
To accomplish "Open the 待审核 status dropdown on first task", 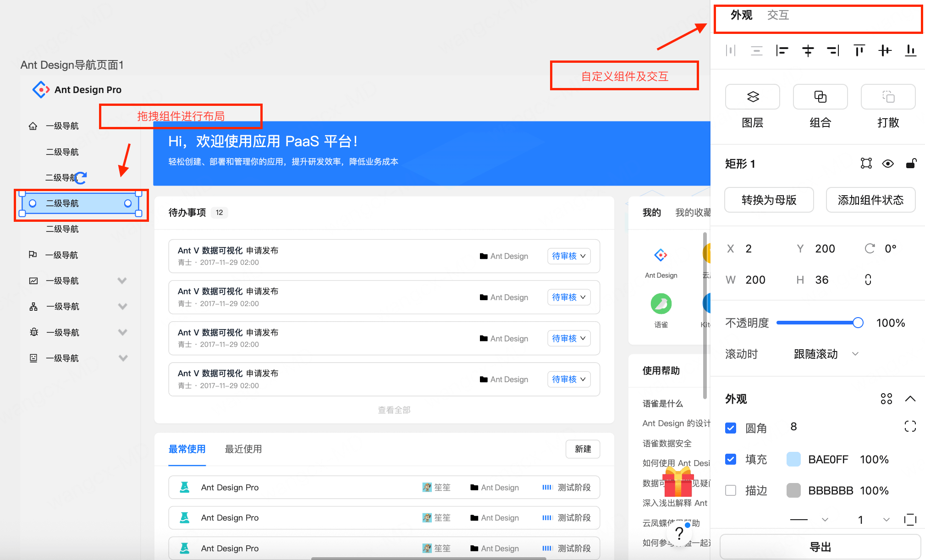I will click(x=568, y=256).
